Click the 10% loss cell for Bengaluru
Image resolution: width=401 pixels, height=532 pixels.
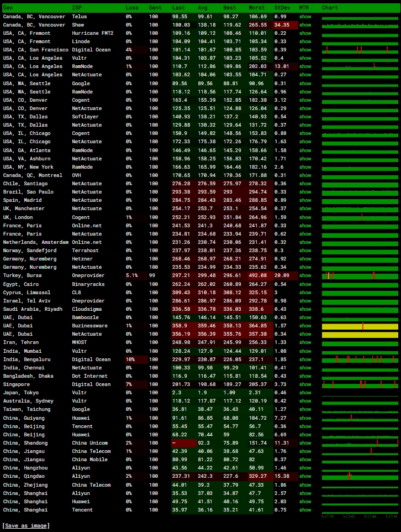click(136, 359)
